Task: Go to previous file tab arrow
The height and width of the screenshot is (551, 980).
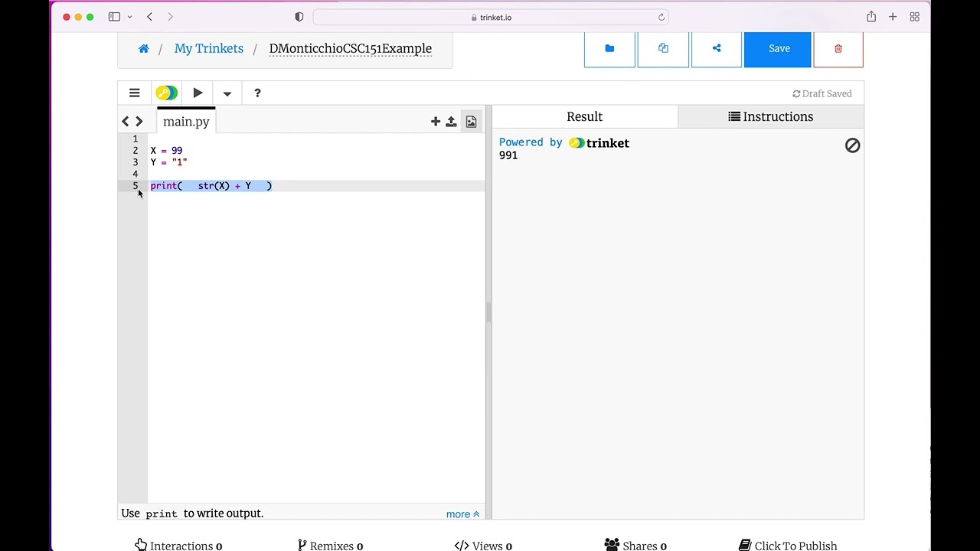Action: 126,122
